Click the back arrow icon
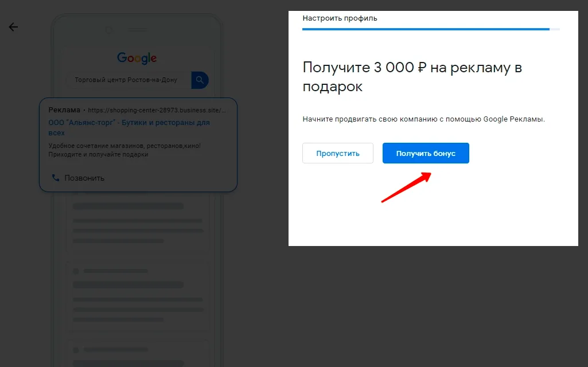The height and width of the screenshot is (367, 588). [14, 27]
